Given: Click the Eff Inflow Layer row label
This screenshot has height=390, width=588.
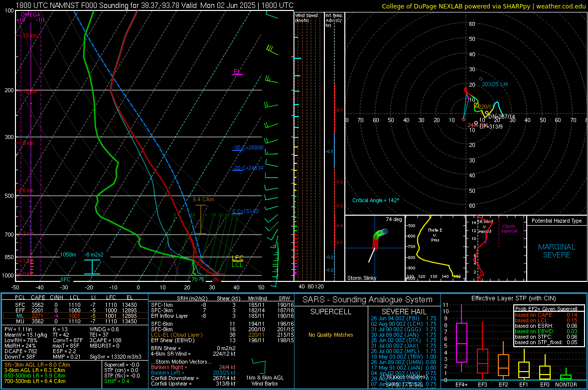Looking at the screenshot, I should click(x=169, y=316).
